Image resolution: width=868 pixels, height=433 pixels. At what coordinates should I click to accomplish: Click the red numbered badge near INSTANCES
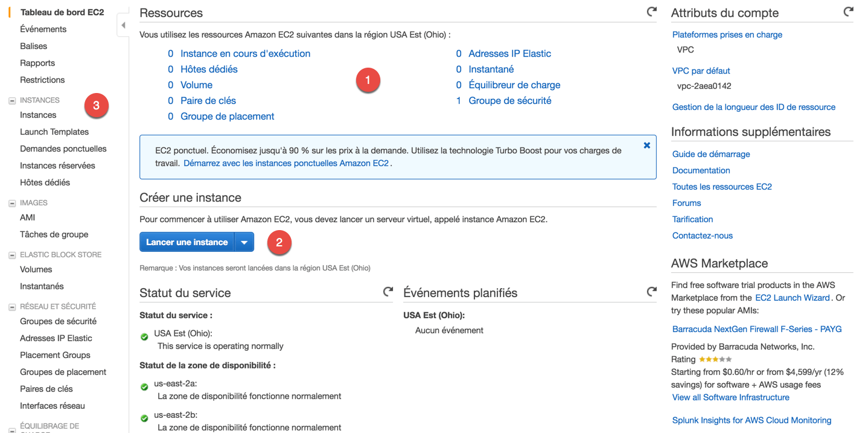[x=97, y=105]
